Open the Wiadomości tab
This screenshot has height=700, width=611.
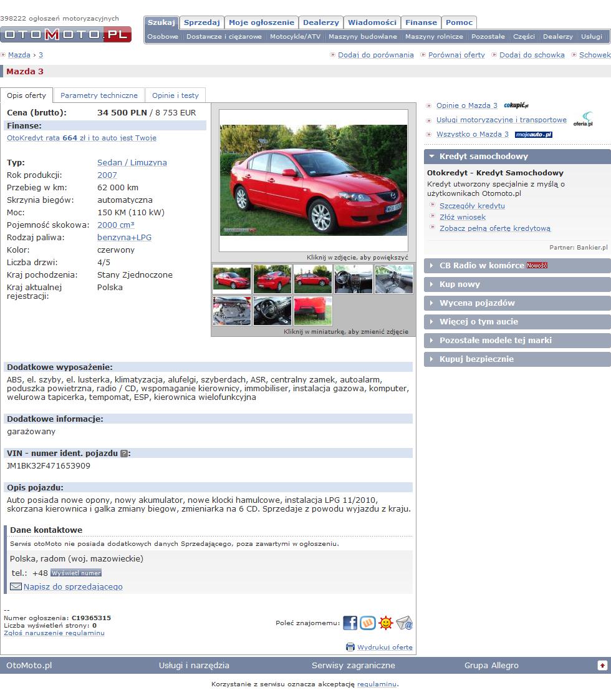coord(372,22)
